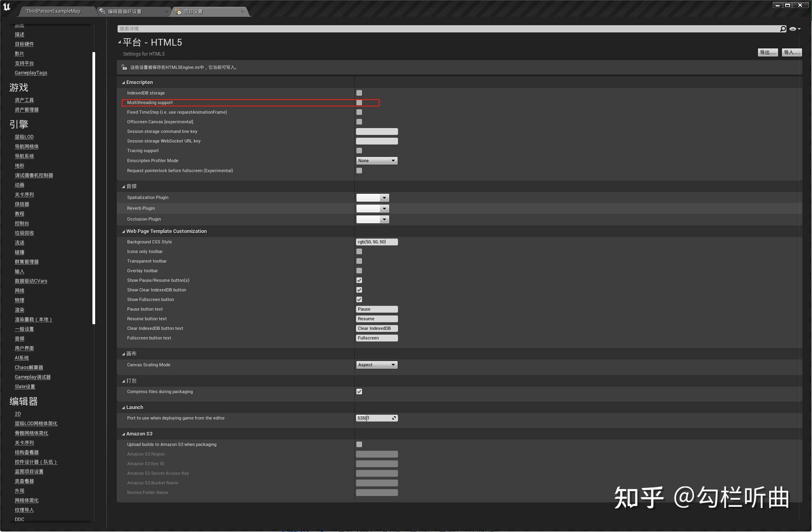812x532 pixels.
Task: Click the Unreal Engine logo icon
Action: (7, 7)
